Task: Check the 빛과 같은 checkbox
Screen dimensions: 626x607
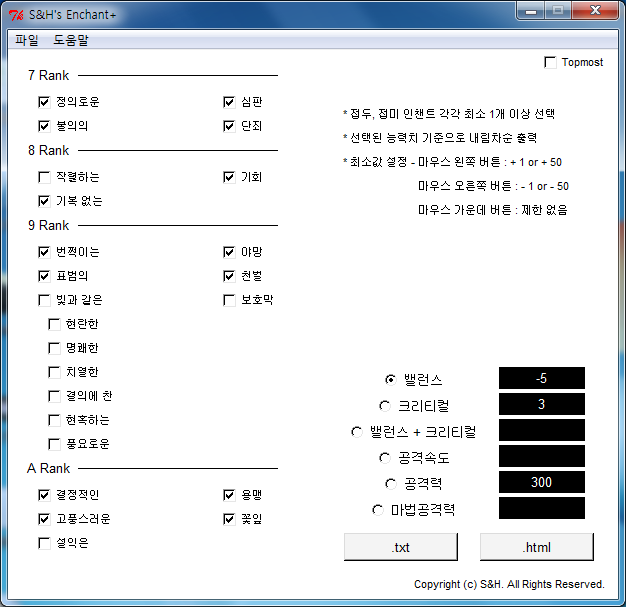Action: tap(44, 300)
